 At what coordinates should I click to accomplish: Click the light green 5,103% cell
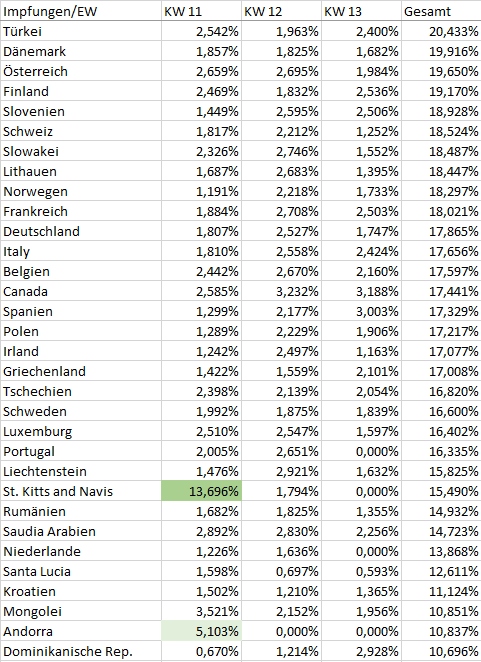tap(201, 631)
